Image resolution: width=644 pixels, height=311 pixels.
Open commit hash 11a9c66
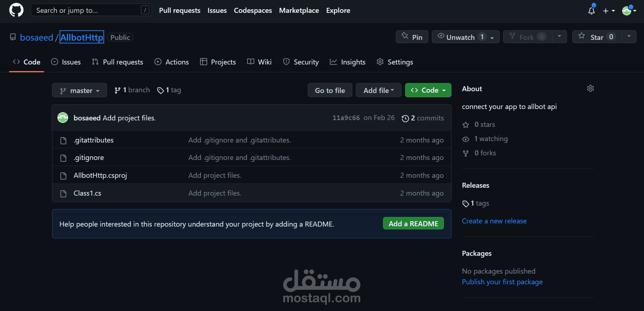click(346, 118)
